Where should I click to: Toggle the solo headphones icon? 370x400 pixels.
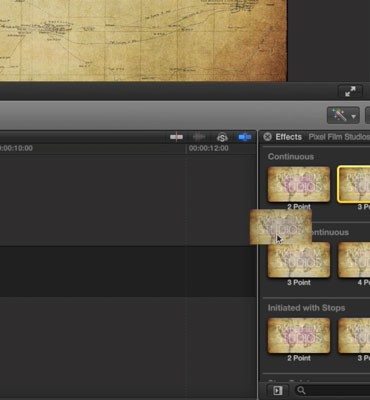click(x=222, y=137)
